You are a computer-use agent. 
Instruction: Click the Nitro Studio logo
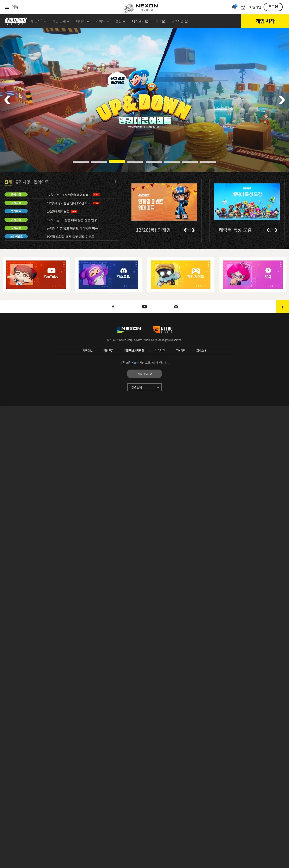coord(163,329)
